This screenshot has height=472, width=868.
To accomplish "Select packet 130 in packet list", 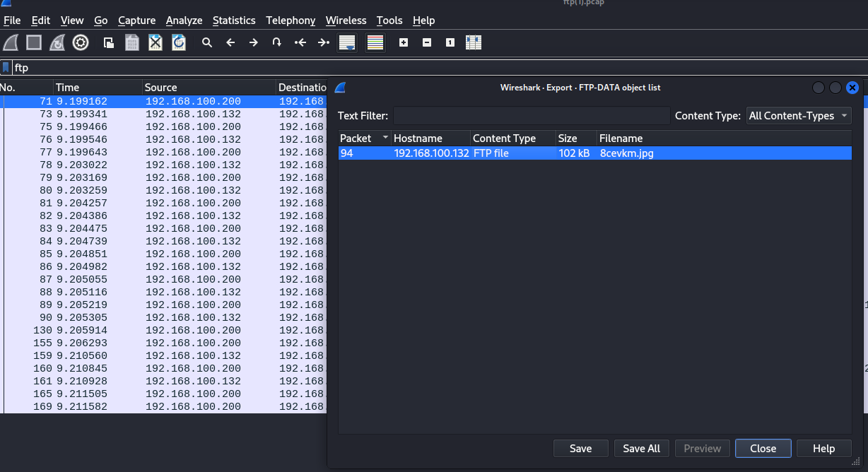I will [x=163, y=331].
